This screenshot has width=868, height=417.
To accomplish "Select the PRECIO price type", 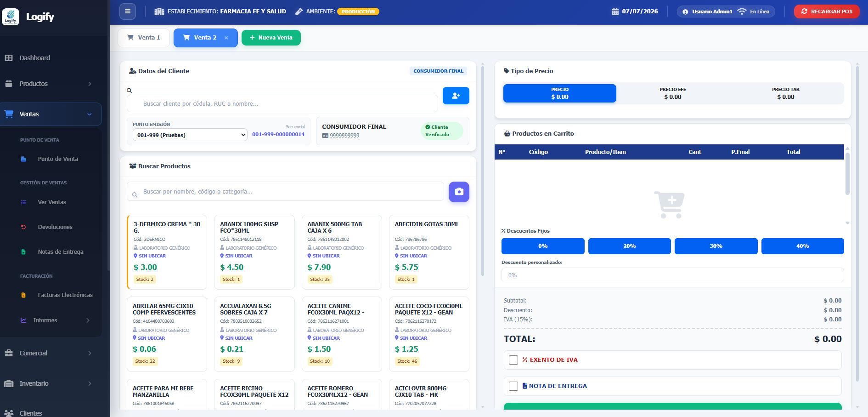I will pos(560,93).
